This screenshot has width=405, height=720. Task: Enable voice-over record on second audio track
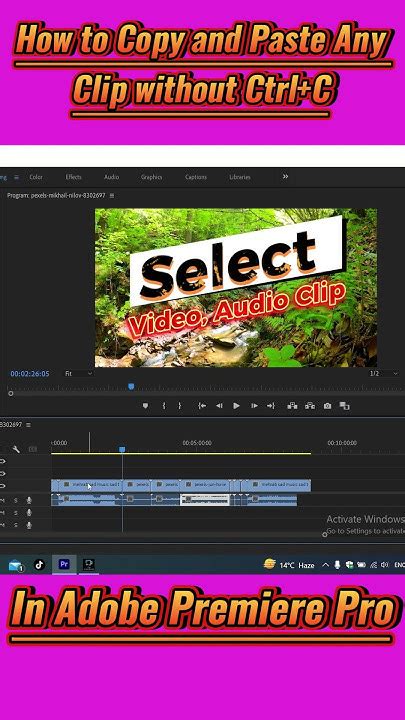[x=29, y=512]
